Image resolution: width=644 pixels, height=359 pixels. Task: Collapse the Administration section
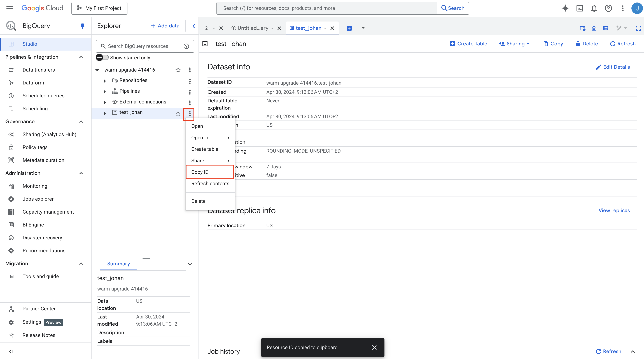click(x=81, y=173)
